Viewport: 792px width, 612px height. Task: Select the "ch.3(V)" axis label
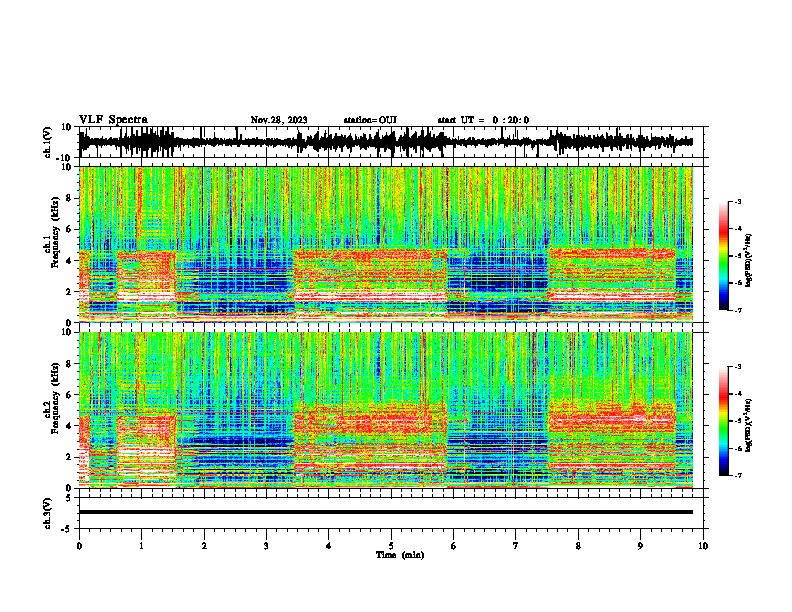[48, 513]
